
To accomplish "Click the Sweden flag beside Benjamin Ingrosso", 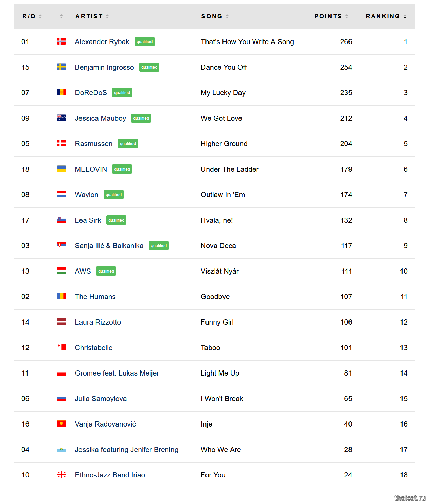I will [61, 67].
